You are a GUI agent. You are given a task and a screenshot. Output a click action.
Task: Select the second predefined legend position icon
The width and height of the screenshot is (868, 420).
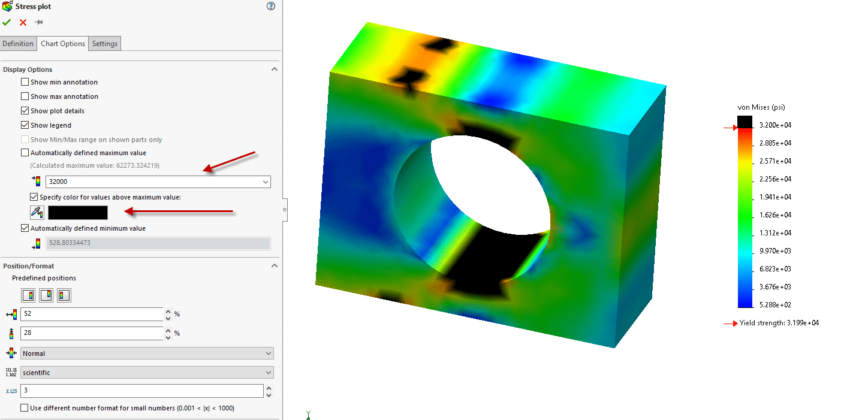[x=46, y=295]
